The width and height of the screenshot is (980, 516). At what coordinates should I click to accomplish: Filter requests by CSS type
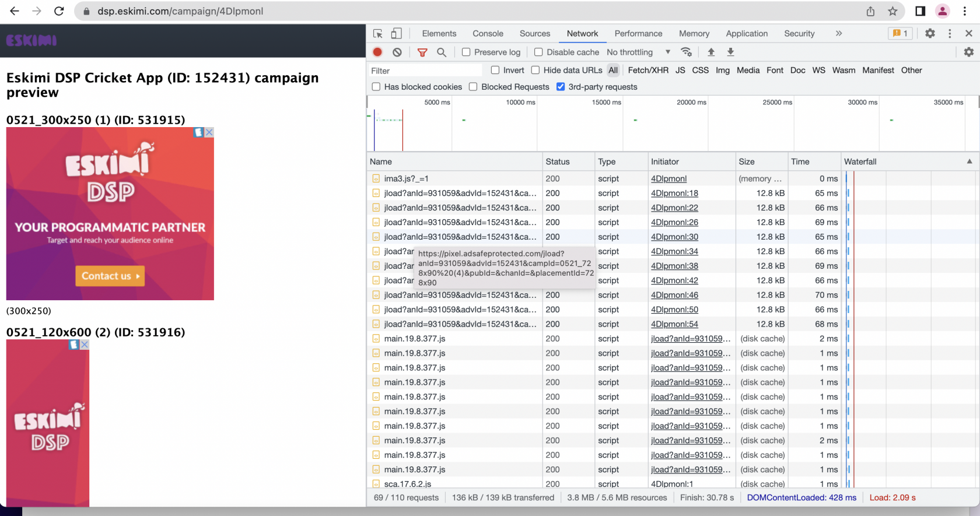coord(700,70)
